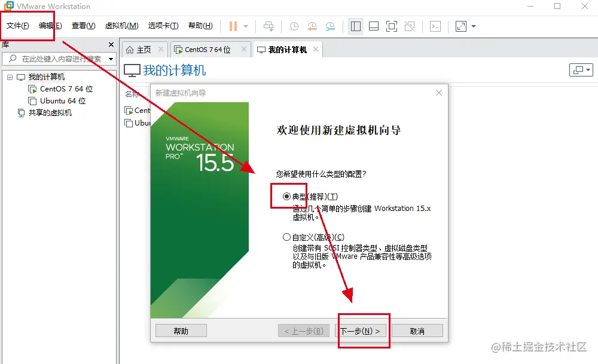This screenshot has width=598, height=364.
Task: Close the 我的计算机 tab
Action: point(316,49)
